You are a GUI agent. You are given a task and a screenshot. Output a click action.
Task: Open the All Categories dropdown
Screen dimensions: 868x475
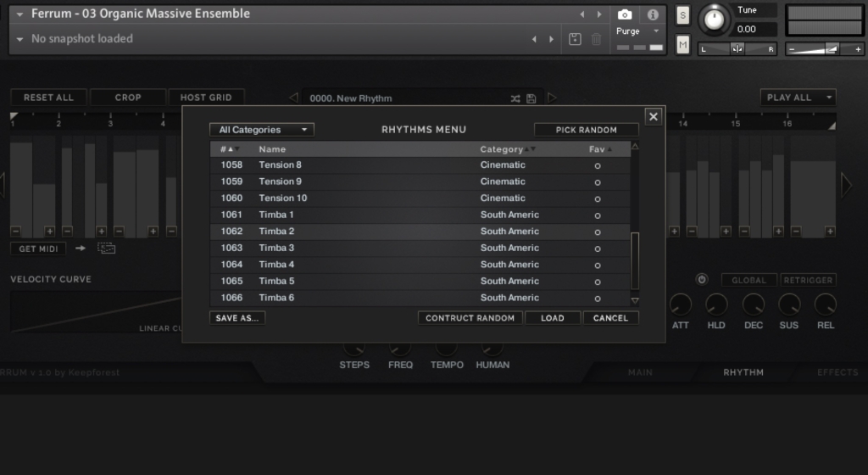[x=261, y=130]
